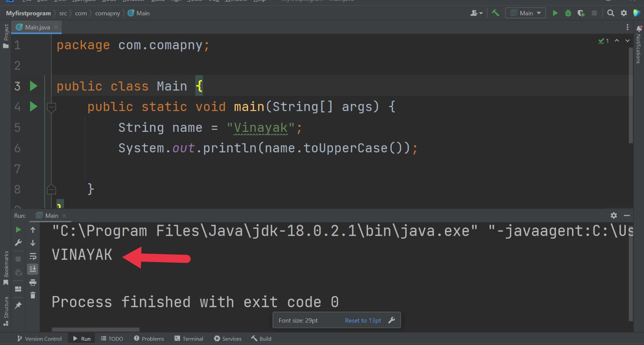Viewport: 644px width, 345px height.
Task: Click the src breadcrumb
Action: click(63, 13)
